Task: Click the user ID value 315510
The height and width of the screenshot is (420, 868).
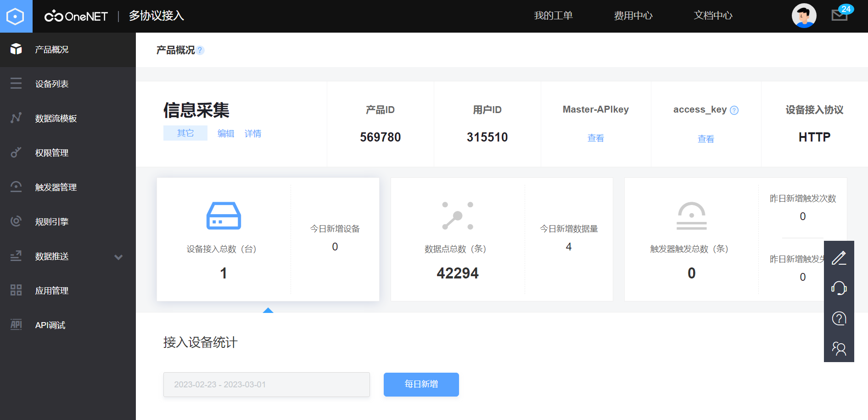Action: click(487, 137)
